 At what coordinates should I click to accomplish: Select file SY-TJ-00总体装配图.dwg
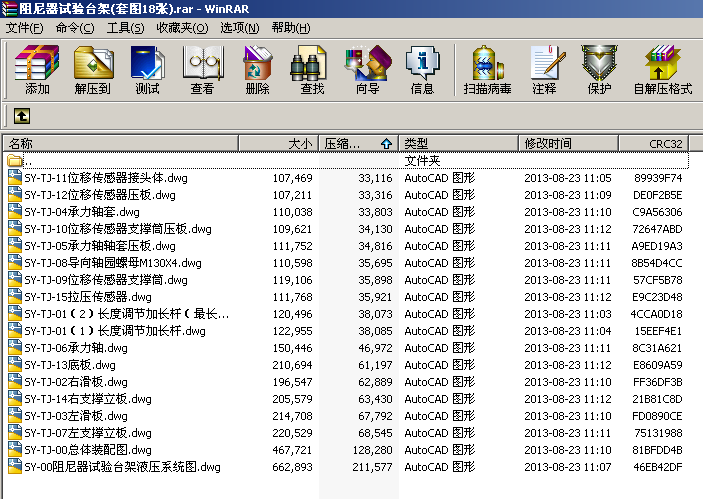pyautogui.click(x=88, y=450)
